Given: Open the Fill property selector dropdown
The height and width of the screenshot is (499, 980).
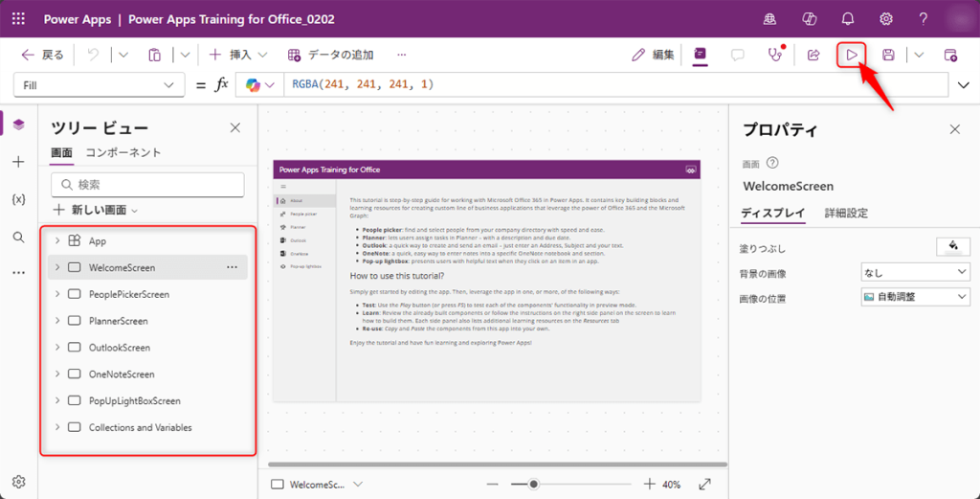Looking at the screenshot, I should click(x=99, y=85).
